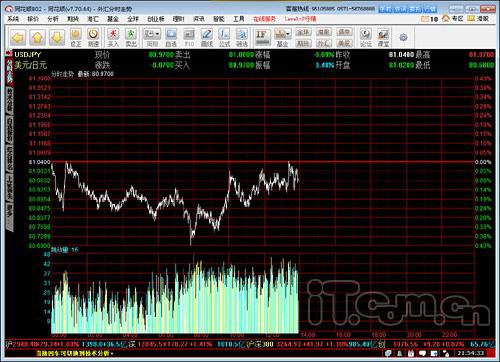The width and height of the screenshot is (500, 362).
Task: Open the settings gear in toolbar
Action: [403, 37]
